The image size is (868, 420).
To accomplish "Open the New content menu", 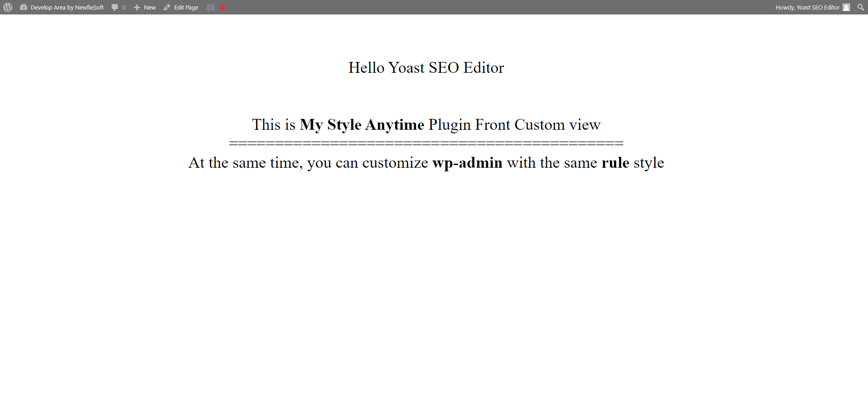I will [145, 7].
